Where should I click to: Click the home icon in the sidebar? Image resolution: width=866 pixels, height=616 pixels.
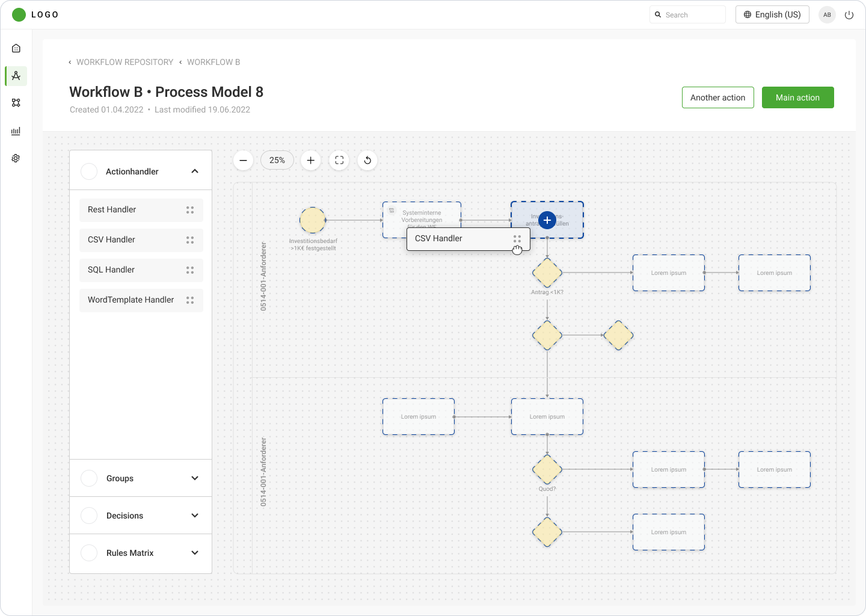click(x=16, y=48)
